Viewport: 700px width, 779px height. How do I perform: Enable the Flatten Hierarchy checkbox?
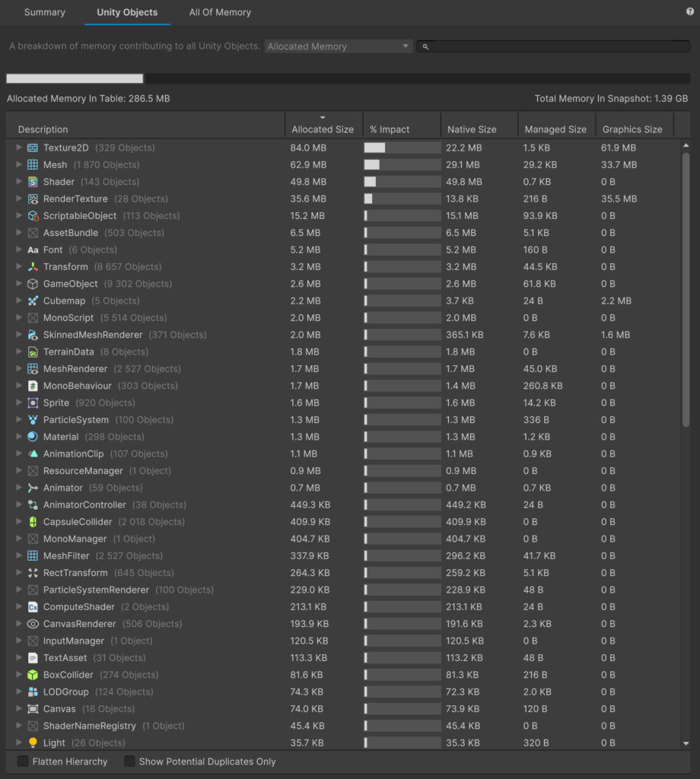23,761
